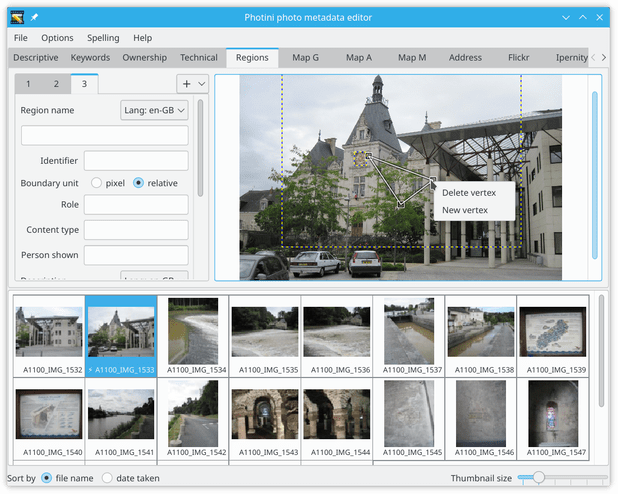Click the top-left vertex of the triangle region
The height and width of the screenshot is (494, 618).
tap(369, 156)
